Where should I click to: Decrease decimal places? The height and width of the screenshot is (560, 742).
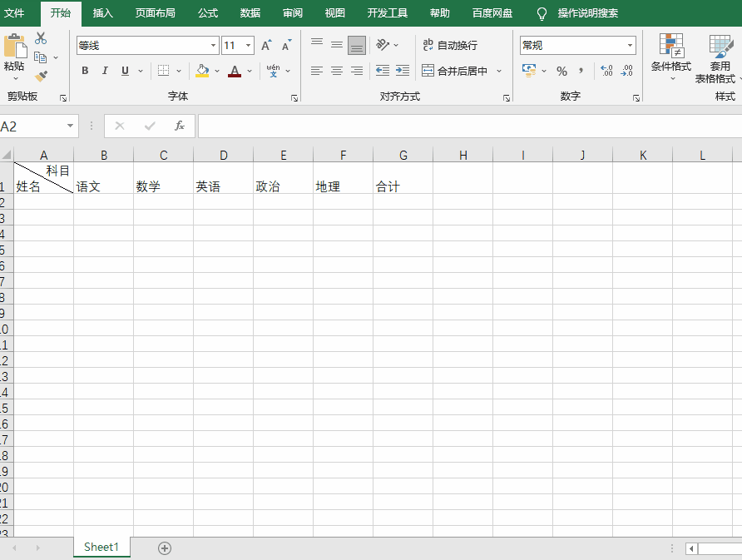[x=627, y=71]
